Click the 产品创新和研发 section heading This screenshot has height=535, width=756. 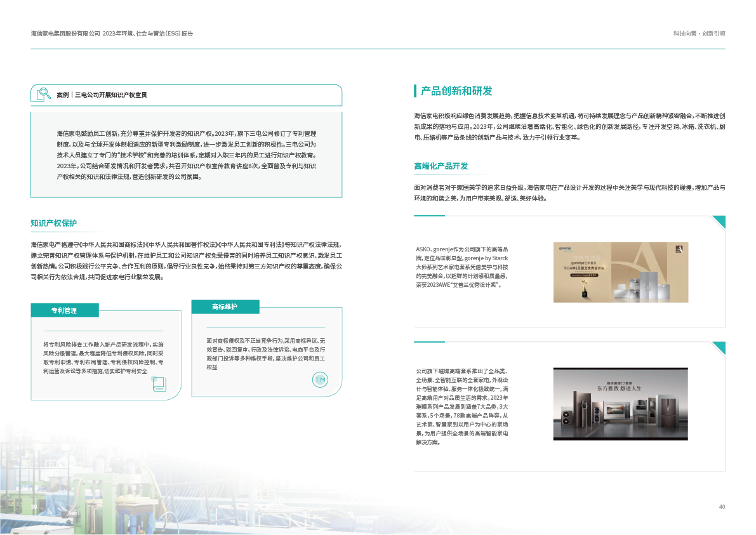(456, 91)
